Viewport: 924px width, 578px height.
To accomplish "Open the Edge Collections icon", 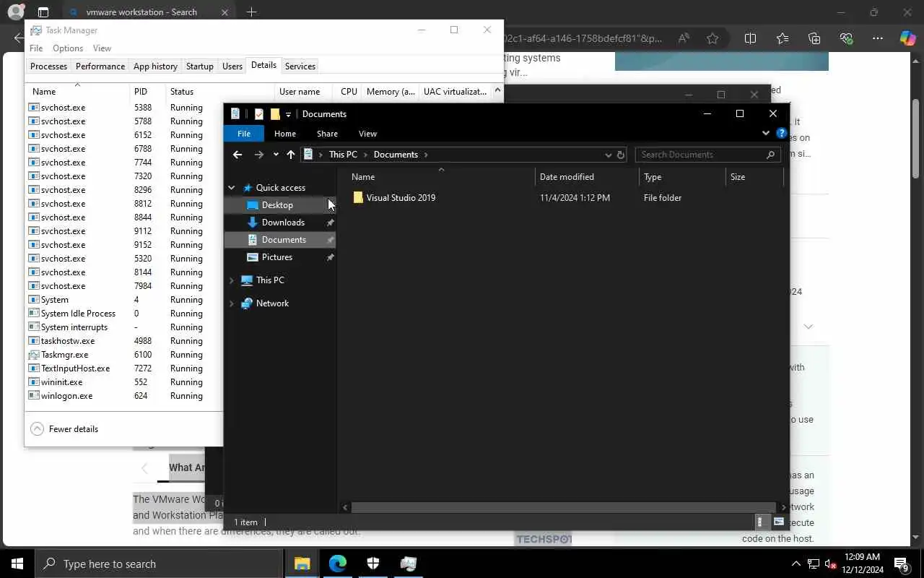I will tap(814, 39).
